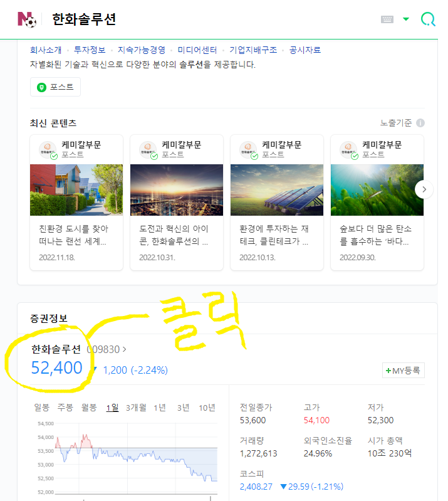This screenshot has width=448, height=501.
Task: Click the 전일종가 value 53,600
Action: [x=253, y=420]
